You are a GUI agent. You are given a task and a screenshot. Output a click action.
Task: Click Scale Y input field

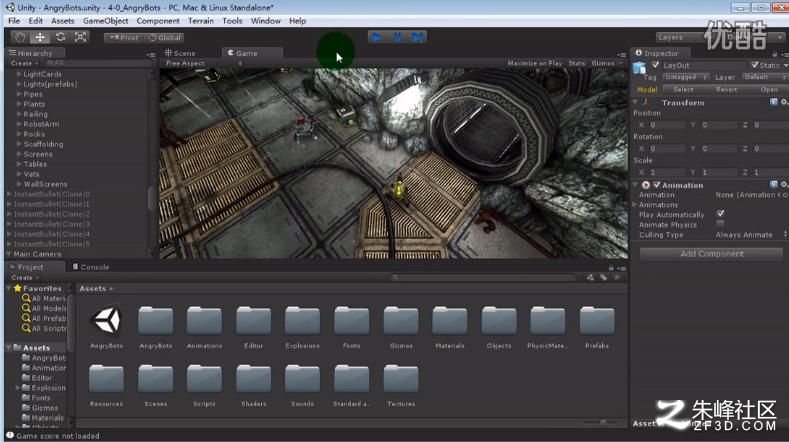(x=720, y=172)
